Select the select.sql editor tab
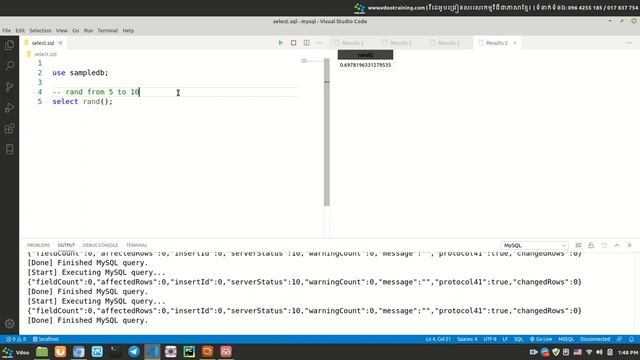Image resolution: width=640 pixels, height=360 pixels. (x=43, y=43)
